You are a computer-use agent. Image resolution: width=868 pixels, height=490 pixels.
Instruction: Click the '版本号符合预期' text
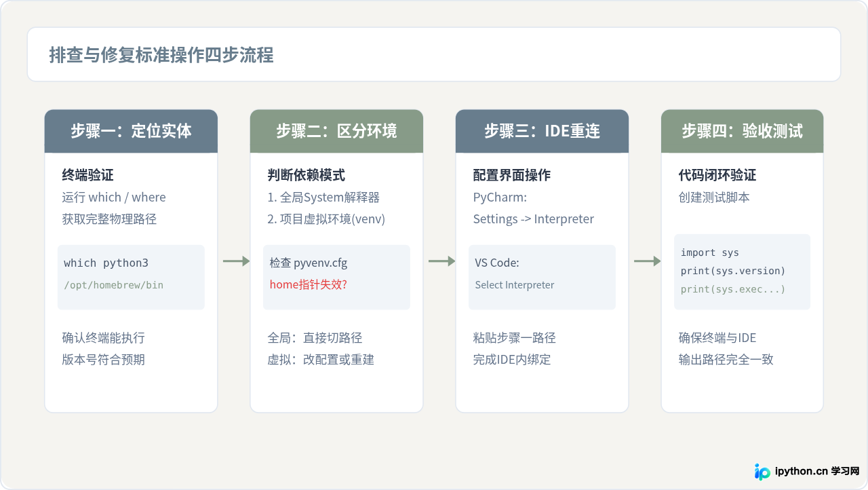coord(103,360)
